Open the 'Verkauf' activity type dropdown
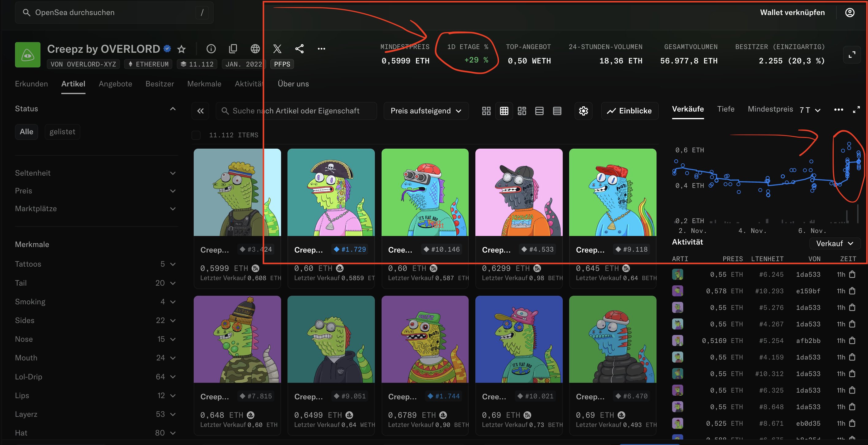868x445 pixels. pos(834,244)
